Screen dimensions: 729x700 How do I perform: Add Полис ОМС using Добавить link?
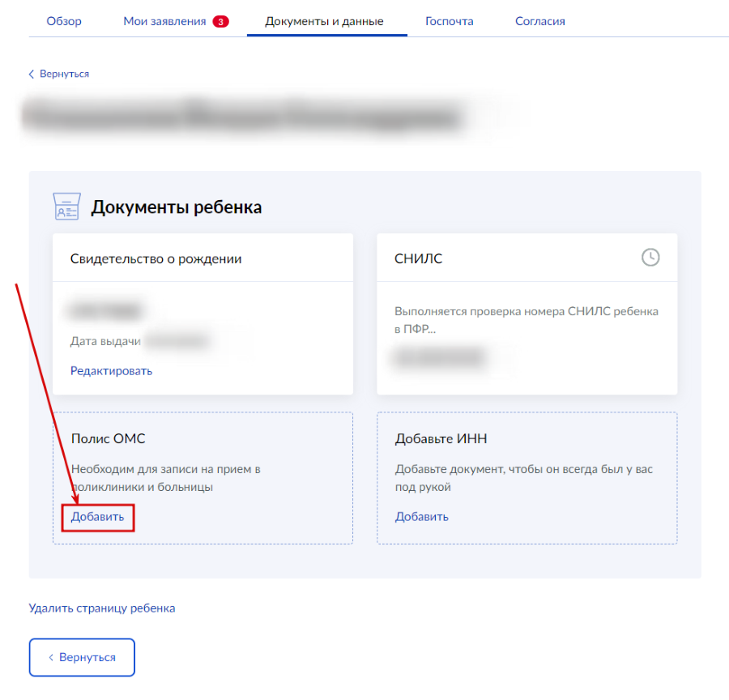(97, 517)
